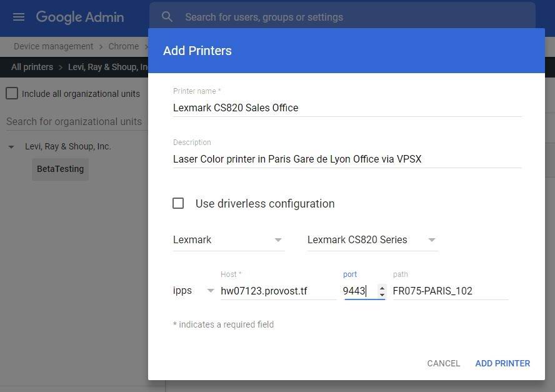Enable Use driverless configuration checkbox
This screenshot has width=555, height=392.
tap(178, 203)
